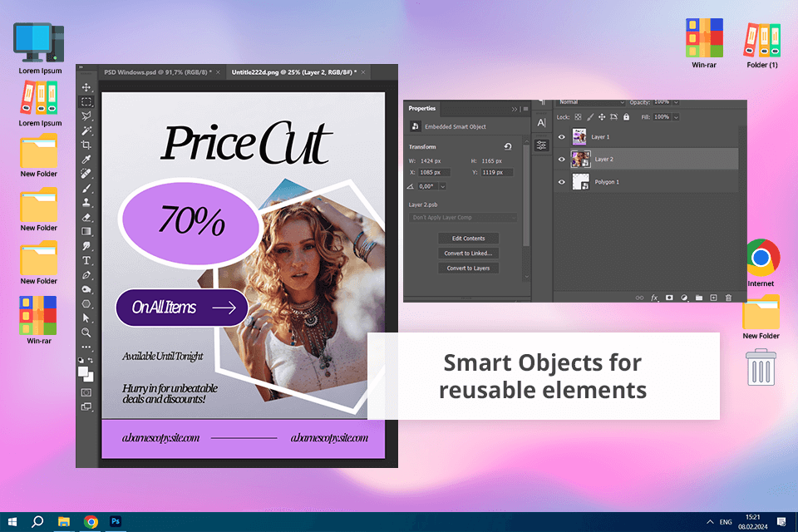Select the Magic Wand tool
Viewport: 798px width, 532px height.
click(86, 131)
